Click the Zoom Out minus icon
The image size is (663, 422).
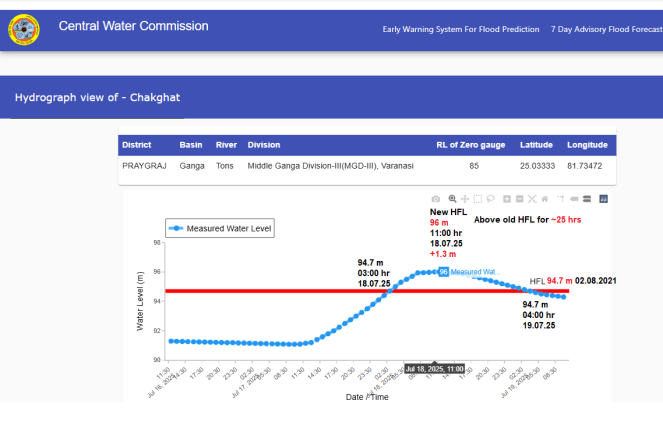coord(519,199)
